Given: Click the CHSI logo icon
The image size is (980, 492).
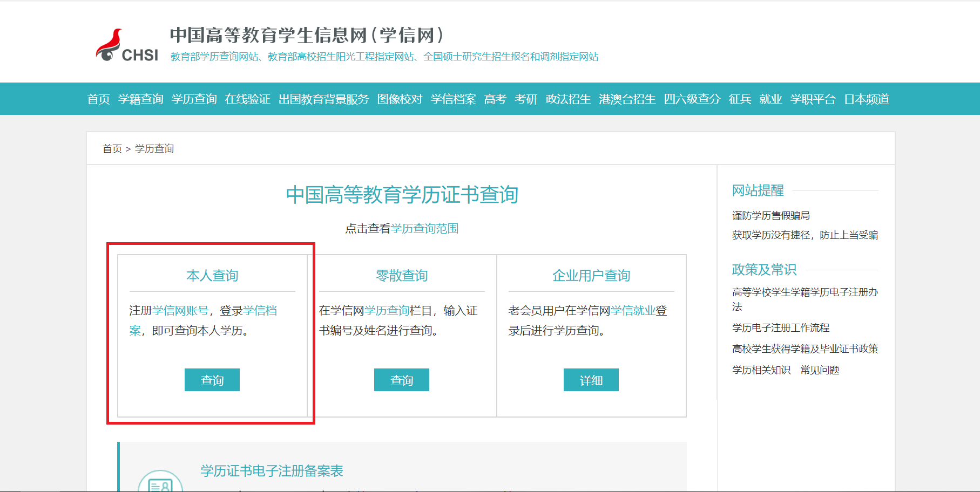Looking at the screenshot, I should tap(127, 45).
